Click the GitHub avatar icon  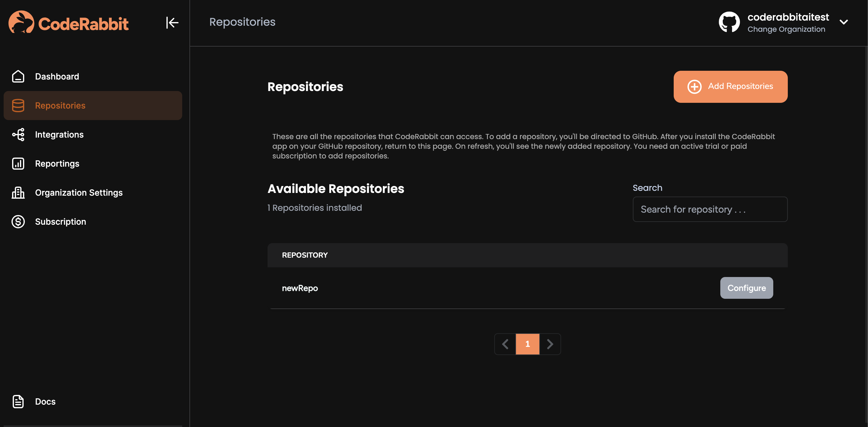pos(729,22)
